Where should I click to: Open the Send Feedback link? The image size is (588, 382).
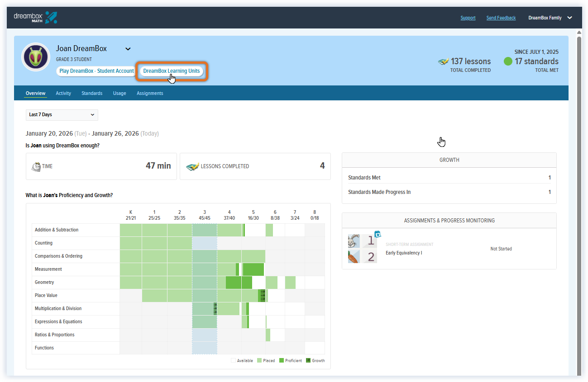tap(501, 18)
